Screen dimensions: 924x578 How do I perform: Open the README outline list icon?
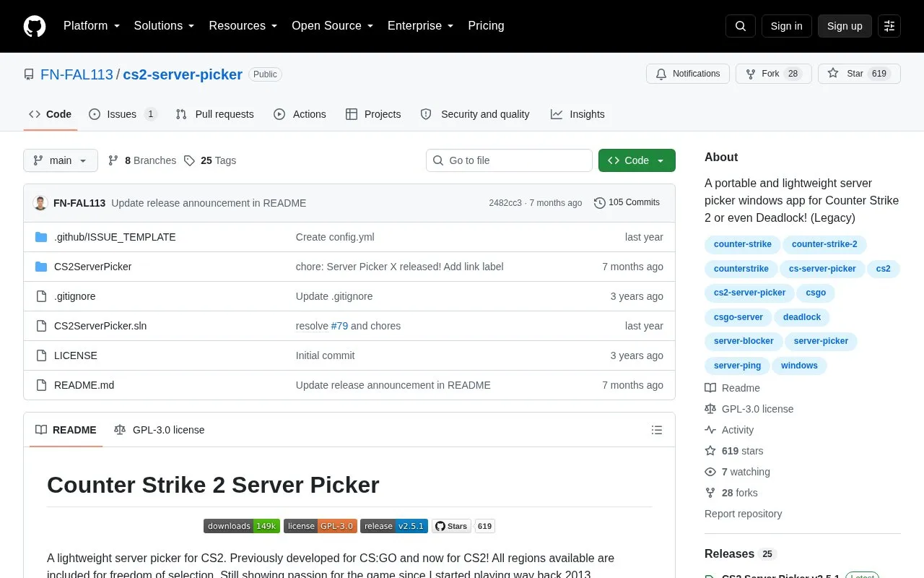point(657,430)
